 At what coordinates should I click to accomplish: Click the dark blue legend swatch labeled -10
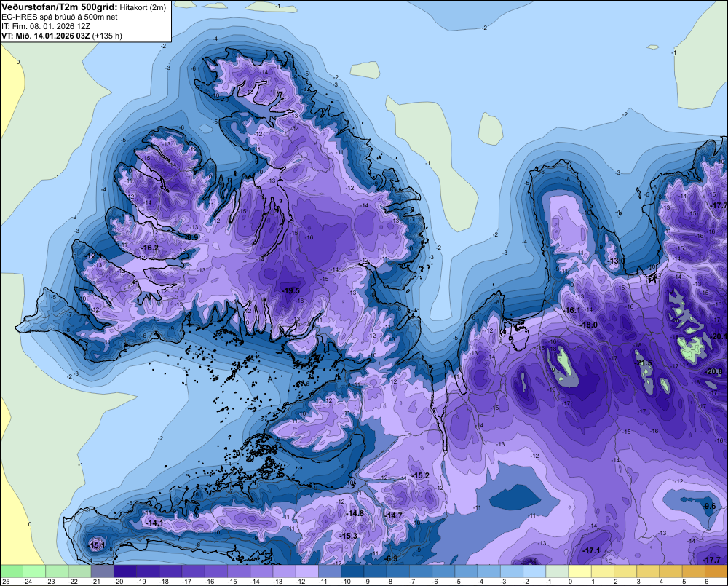(353, 571)
